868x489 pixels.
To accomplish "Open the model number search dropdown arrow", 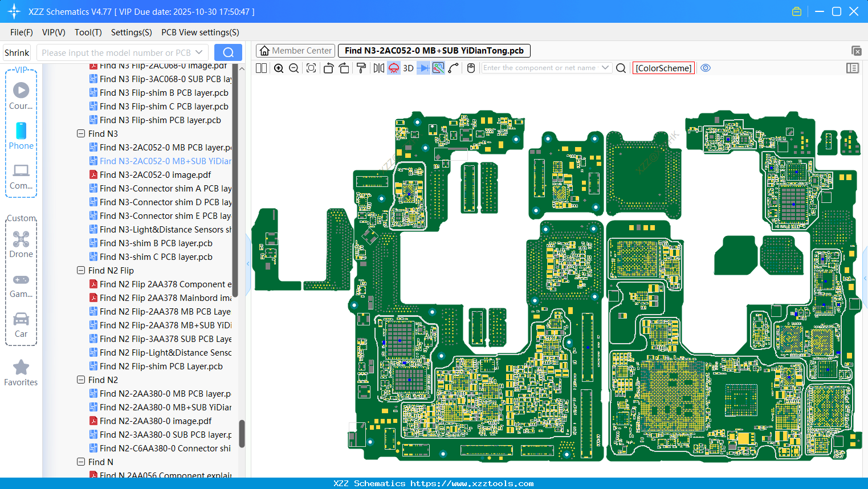I will [199, 52].
